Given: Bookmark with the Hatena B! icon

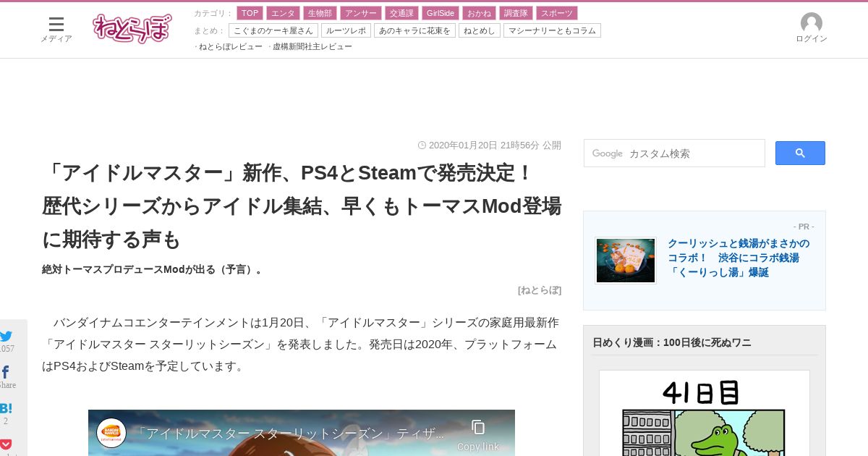Looking at the screenshot, I should pos(6,408).
